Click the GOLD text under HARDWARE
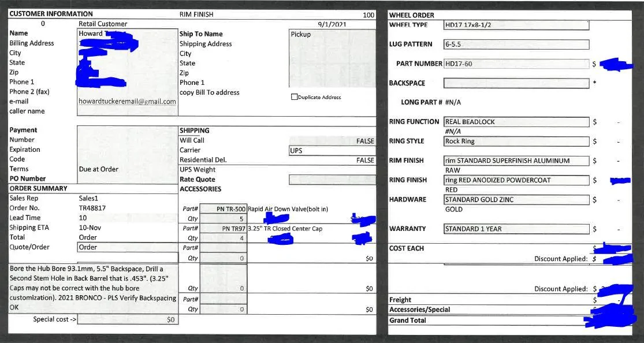Image resolution: width=644 pixels, height=343 pixels. 454,209
